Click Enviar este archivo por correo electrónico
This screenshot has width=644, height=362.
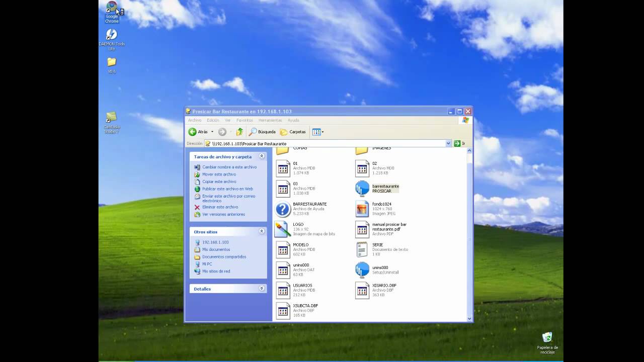229,198
